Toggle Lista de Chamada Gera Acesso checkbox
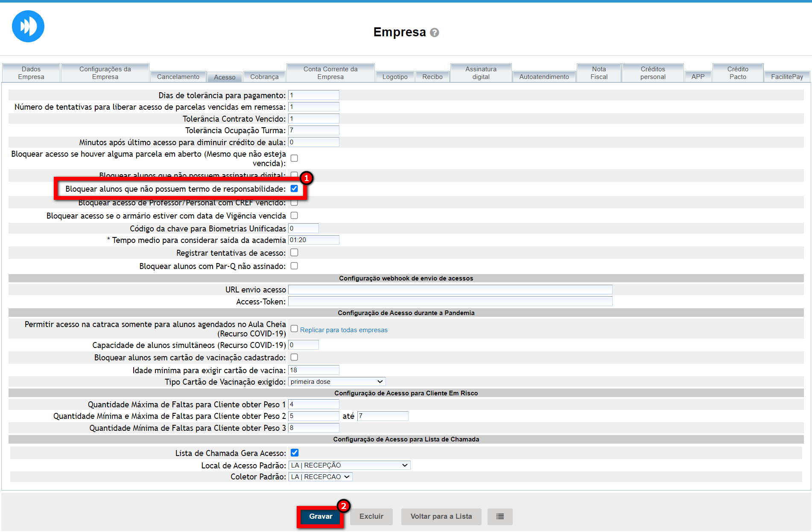812x532 pixels. 295,453
